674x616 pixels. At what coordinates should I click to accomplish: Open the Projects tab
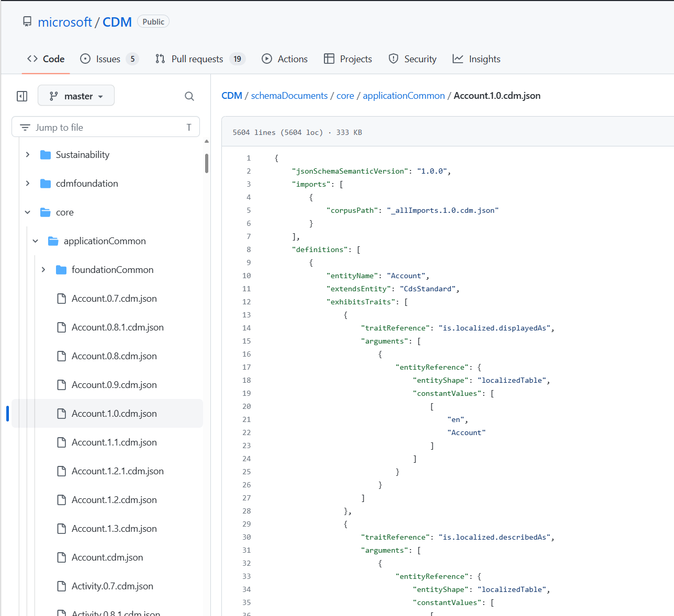(347, 59)
